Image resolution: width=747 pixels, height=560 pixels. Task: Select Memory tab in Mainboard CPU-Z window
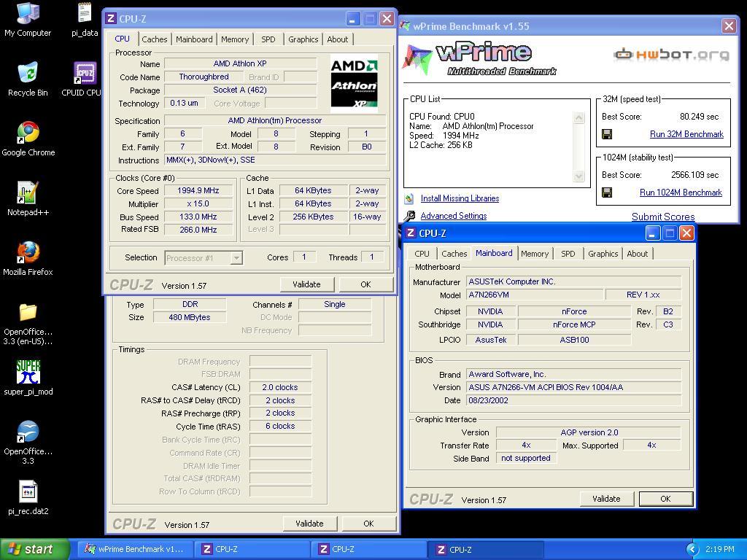(x=535, y=254)
